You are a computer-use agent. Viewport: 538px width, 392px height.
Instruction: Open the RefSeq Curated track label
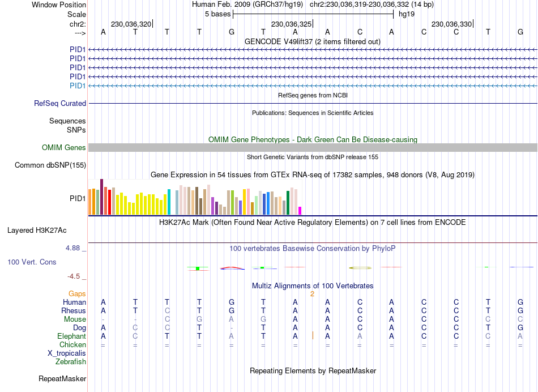60,103
